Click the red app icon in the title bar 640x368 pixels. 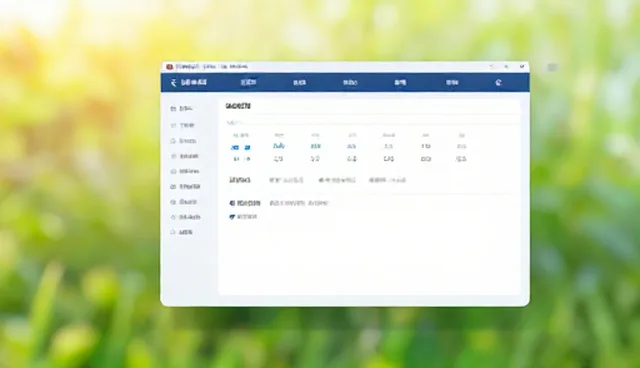(169, 67)
